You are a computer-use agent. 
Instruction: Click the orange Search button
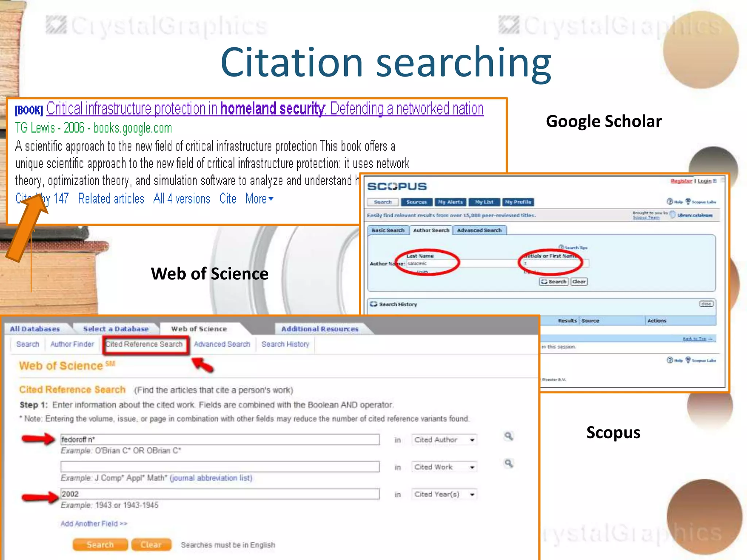100,545
